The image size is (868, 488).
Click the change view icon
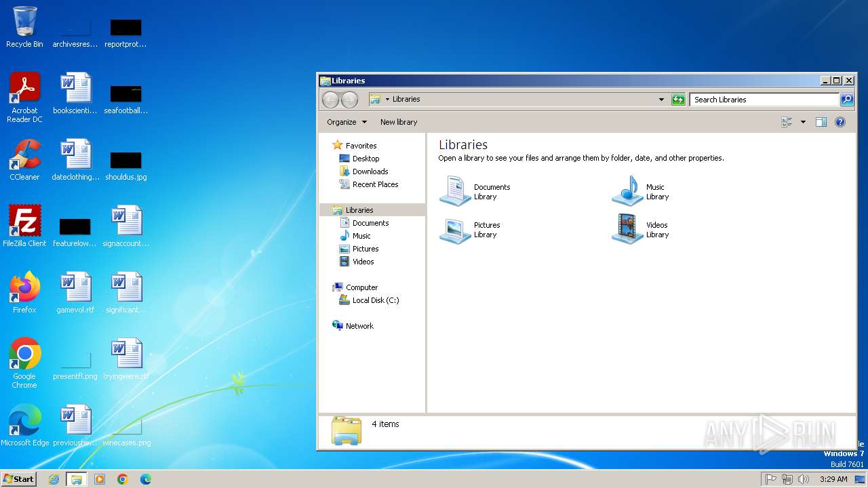tap(787, 122)
